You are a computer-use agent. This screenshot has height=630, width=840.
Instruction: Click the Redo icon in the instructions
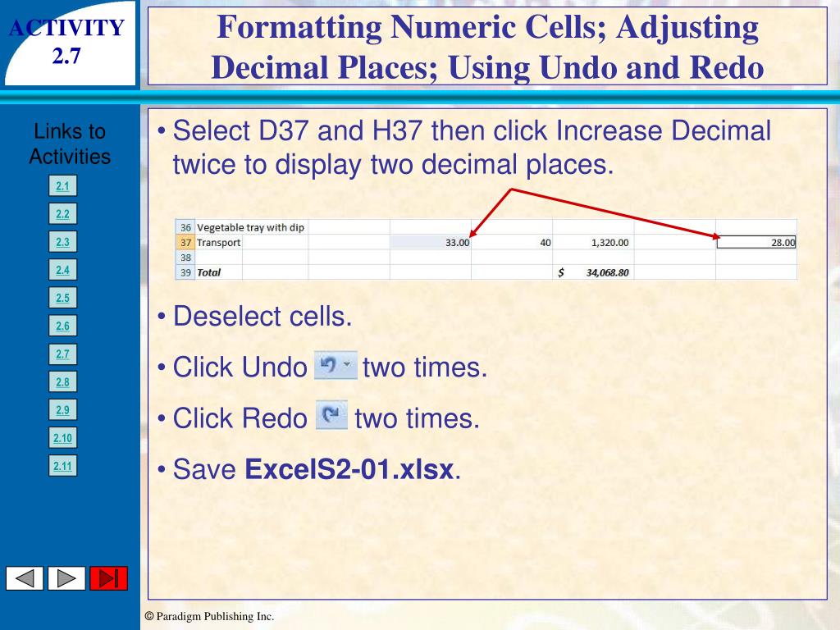[331, 416]
